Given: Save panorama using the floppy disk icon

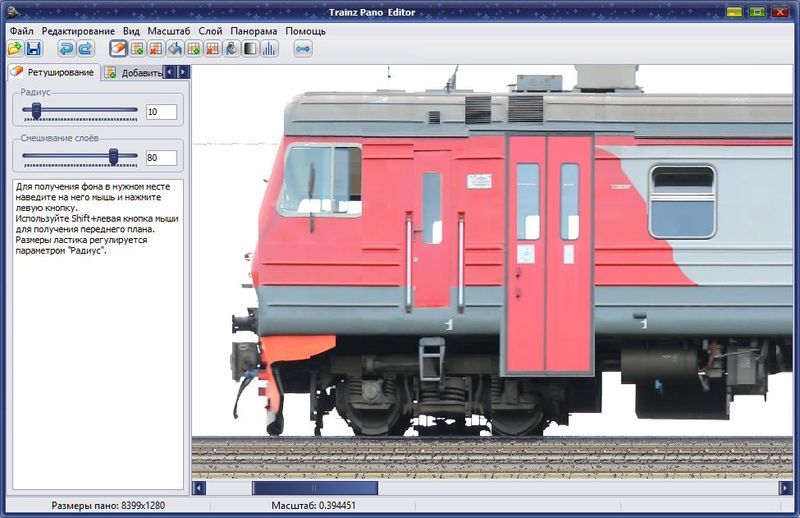Looking at the screenshot, I should tap(34, 48).
